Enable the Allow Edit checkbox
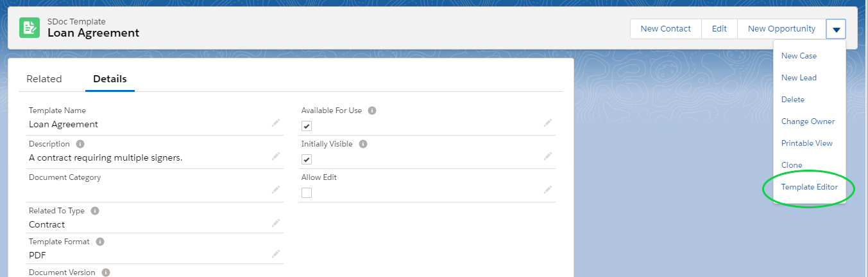Viewport: 868px width, 277px height. click(x=307, y=193)
